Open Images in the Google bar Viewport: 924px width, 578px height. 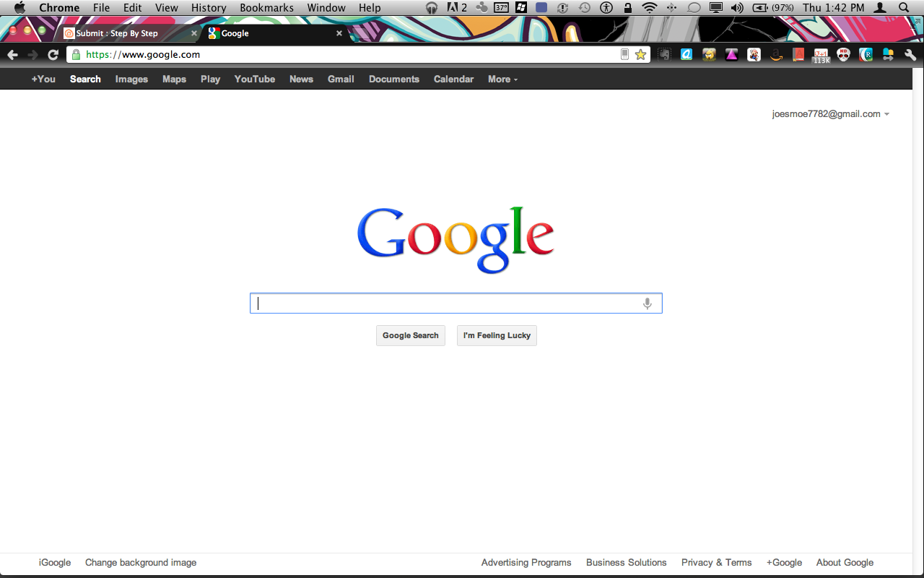point(131,79)
